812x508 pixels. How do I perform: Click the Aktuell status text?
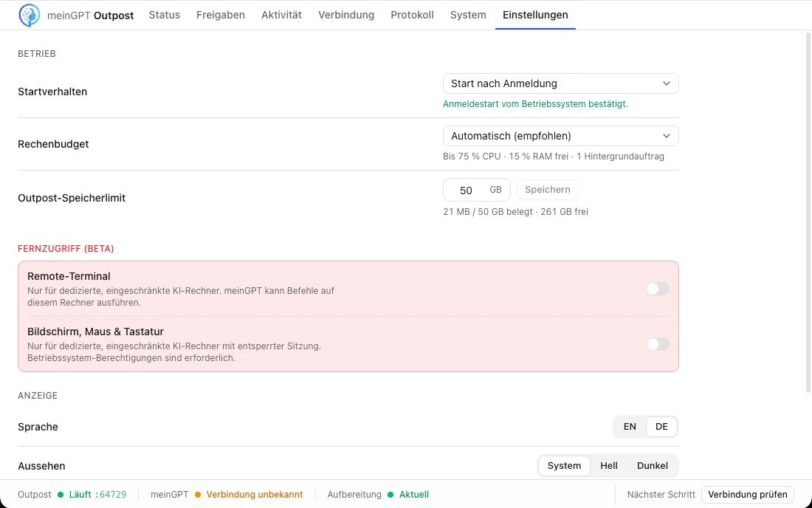tap(414, 495)
